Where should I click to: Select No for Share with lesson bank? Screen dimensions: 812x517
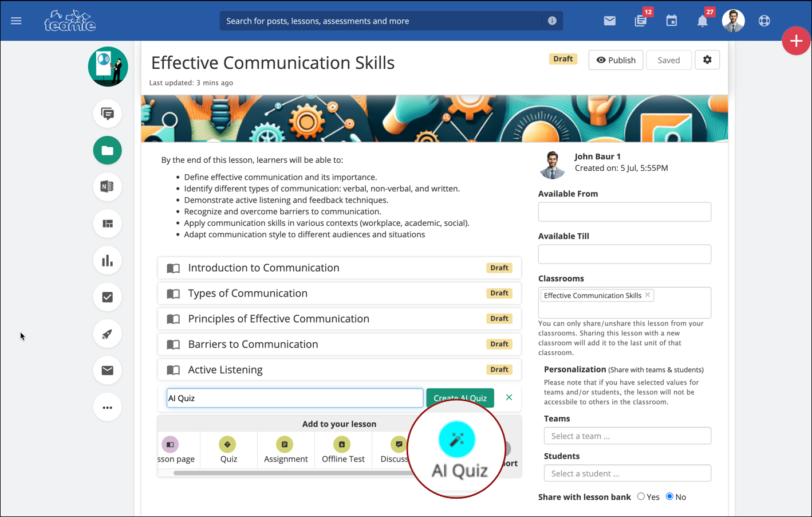(669, 497)
